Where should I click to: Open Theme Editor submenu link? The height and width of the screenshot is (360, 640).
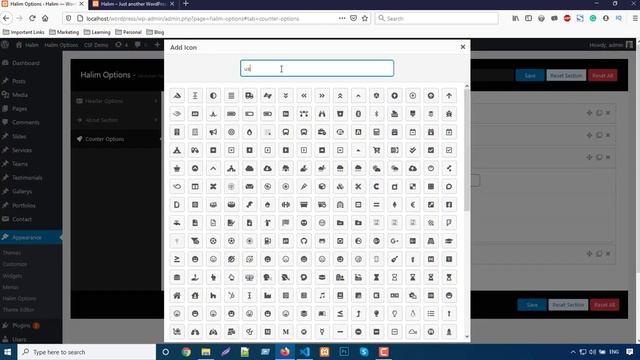pyautogui.click(x=18, y=310)
